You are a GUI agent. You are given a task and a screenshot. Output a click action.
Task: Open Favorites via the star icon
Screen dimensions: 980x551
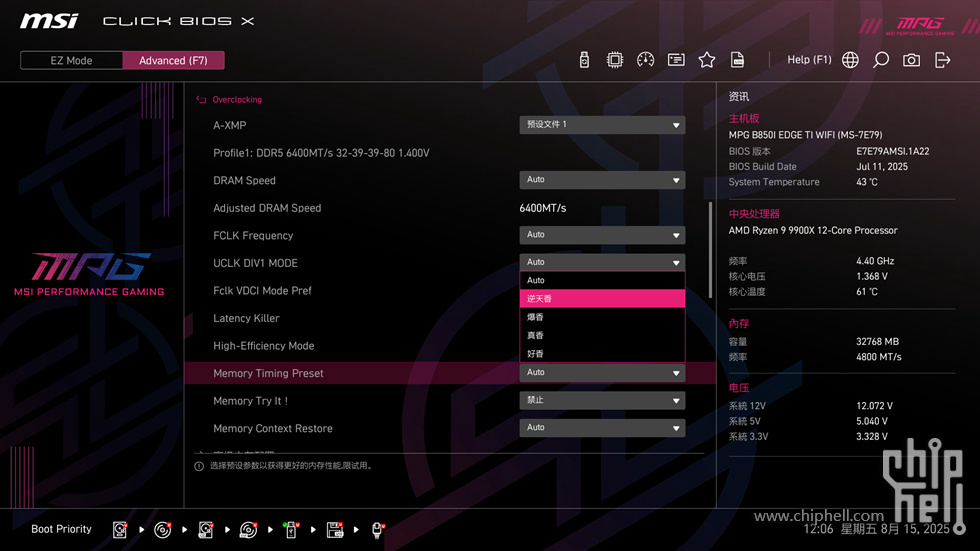pos(707,60)
